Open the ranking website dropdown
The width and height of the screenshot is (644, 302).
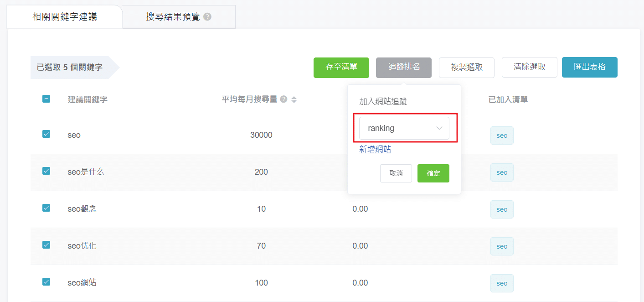(404, 128)
